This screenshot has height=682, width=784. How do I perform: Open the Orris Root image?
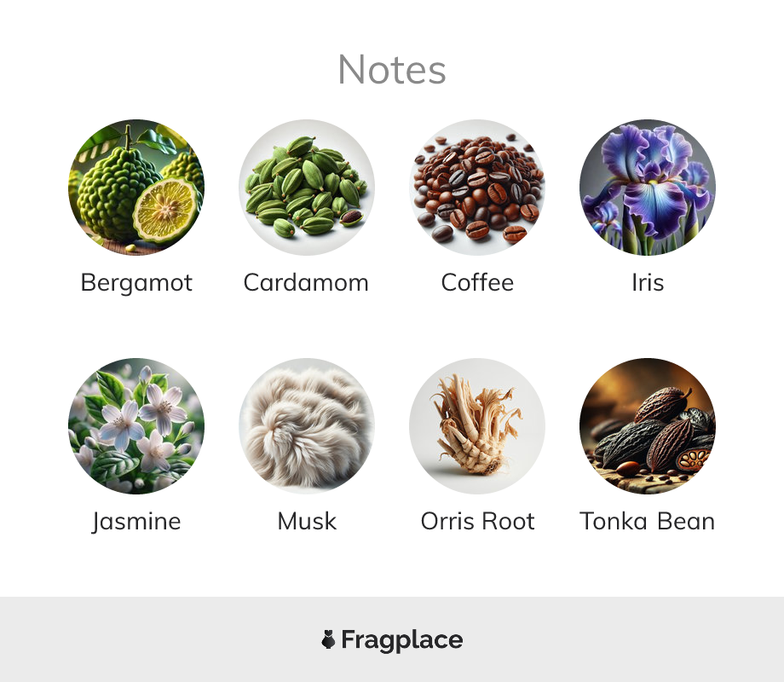[x=477, y=425]
